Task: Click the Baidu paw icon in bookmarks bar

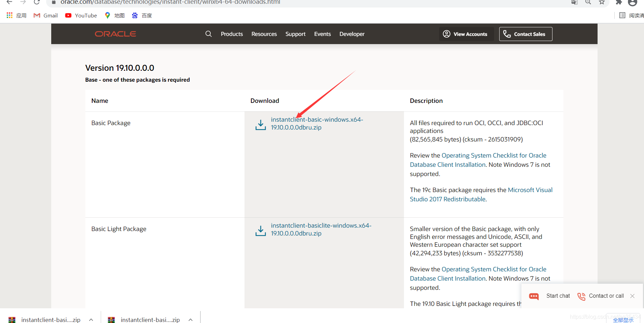Action: click(135, 15)
